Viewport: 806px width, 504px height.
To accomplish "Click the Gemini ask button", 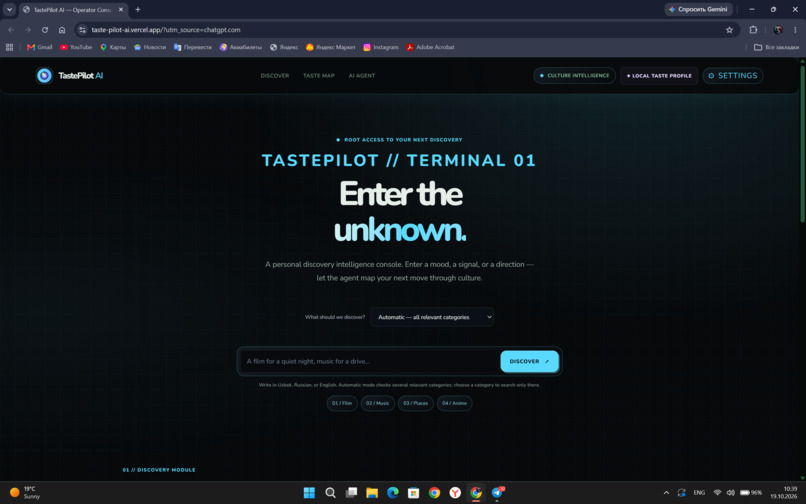I will click(699, 9).
